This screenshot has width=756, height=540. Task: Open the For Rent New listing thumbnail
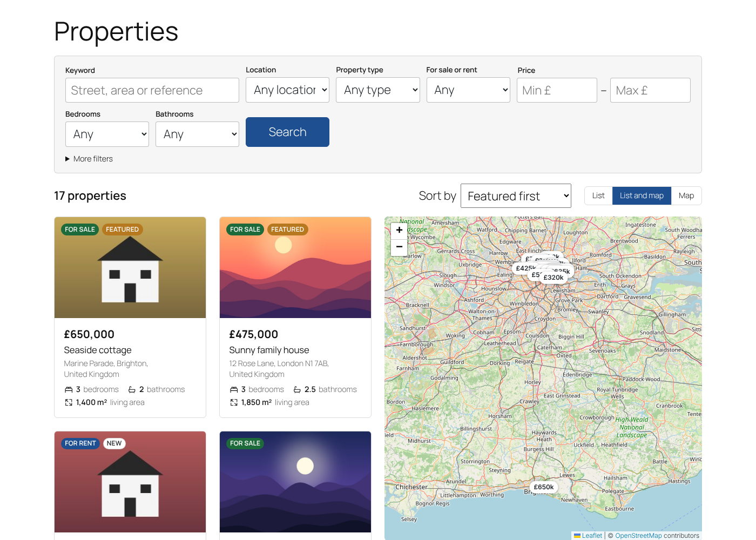pos(130,482)
